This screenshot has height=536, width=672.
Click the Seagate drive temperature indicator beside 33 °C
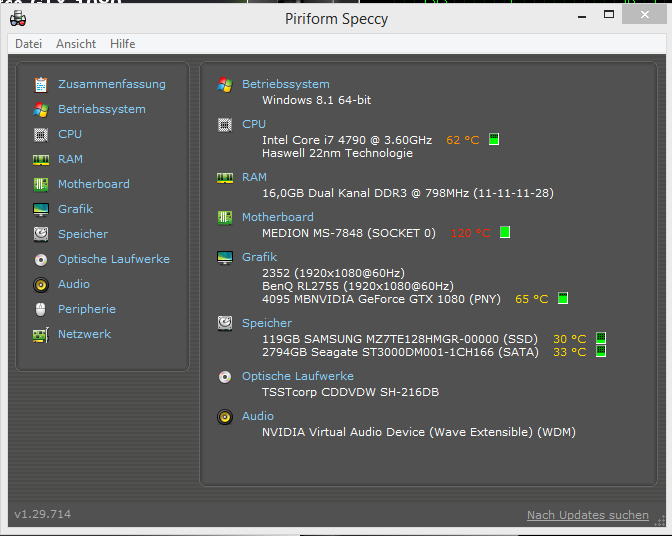[x=601, y=352]
